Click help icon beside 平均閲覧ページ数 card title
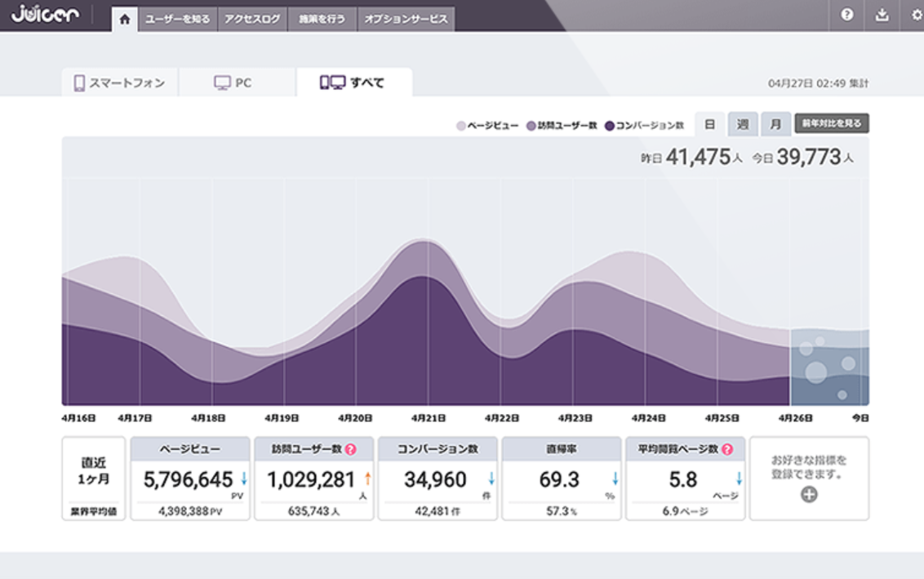The width and height of the screenshot is (924, 579). coord(726,449)
